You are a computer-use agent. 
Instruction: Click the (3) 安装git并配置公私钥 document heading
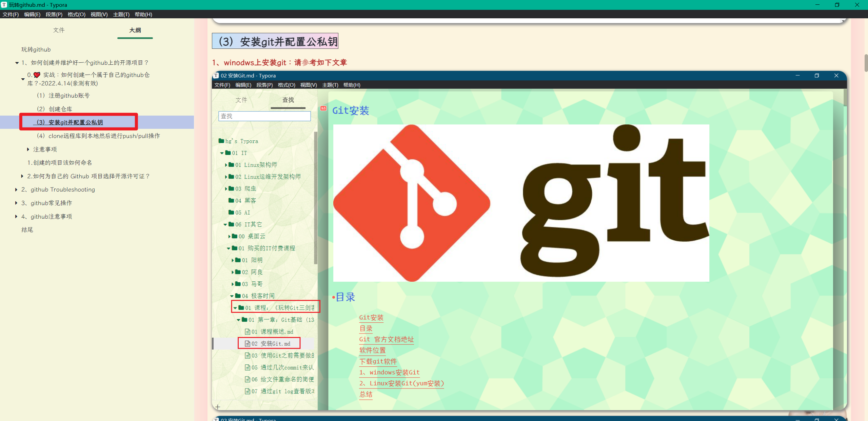(x=275, y=41)
